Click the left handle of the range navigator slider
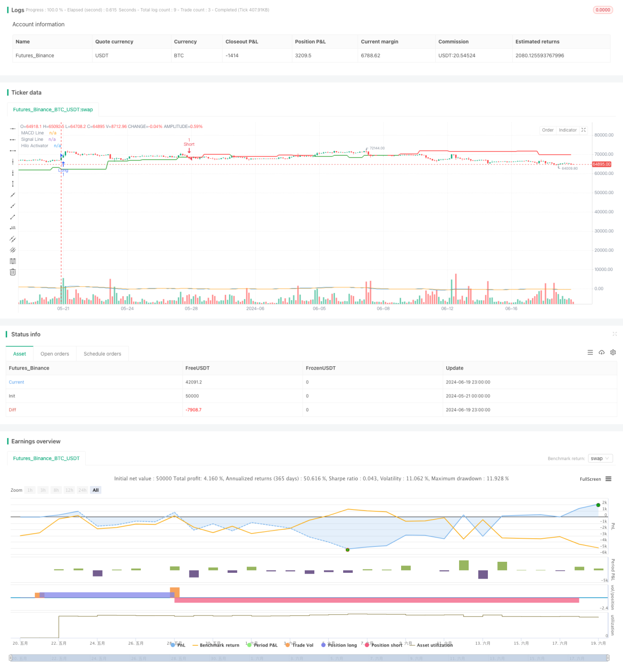Viewport: 623px width, 672px height. pos(10,658)
